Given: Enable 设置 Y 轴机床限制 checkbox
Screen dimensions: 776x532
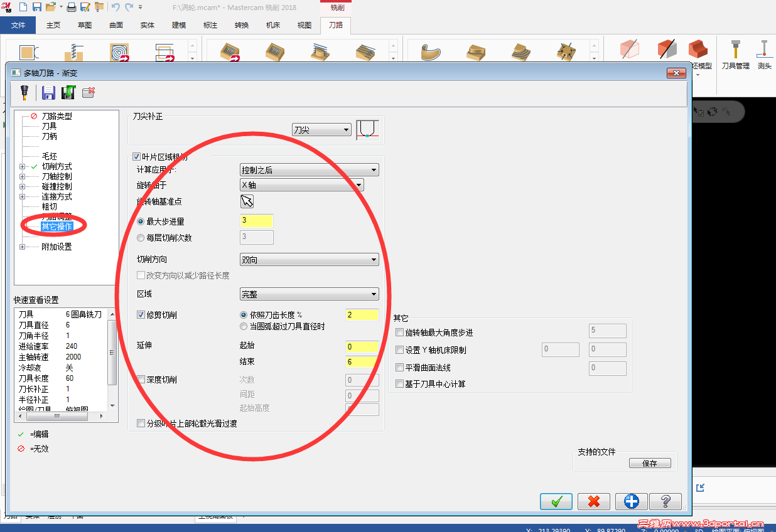Looking at the screenshot, I should coord(399,350).
